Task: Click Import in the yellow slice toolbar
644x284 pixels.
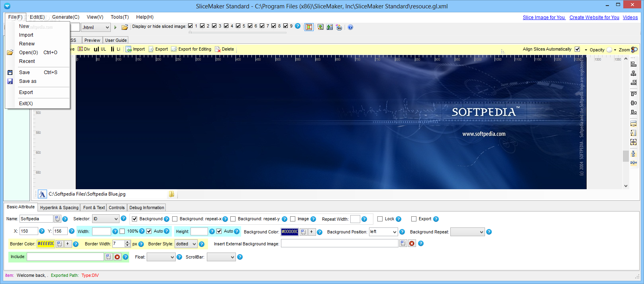Action: tap(135, 49)
